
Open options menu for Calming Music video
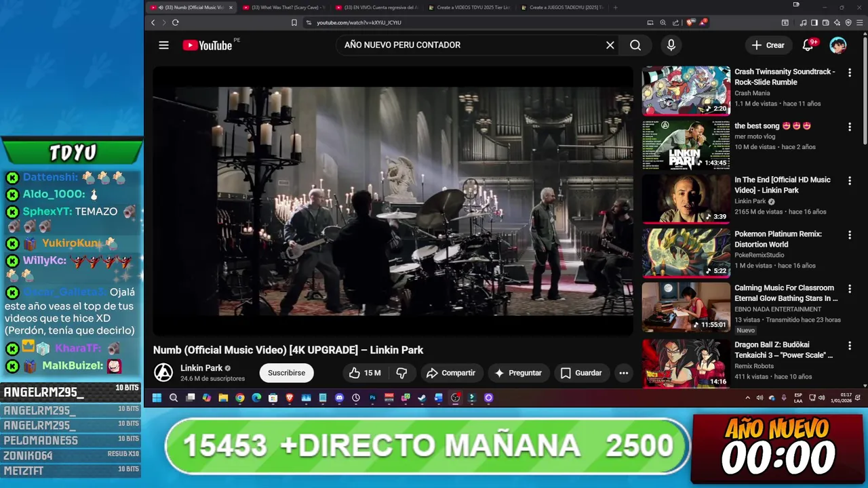click(x=850, y=289)
